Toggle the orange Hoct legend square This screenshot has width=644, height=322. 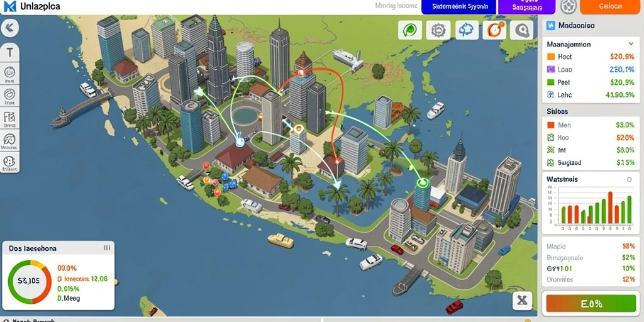point(551,57)
